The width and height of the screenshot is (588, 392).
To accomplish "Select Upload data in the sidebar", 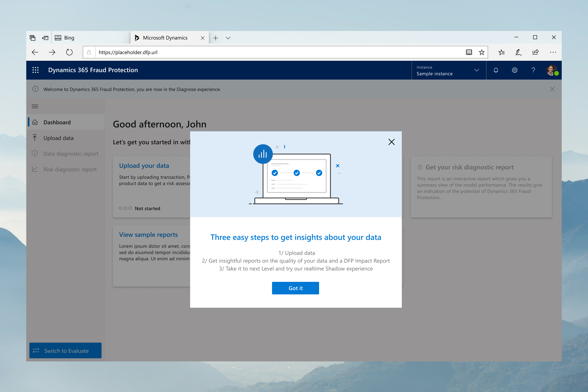I will click(65, 138).
